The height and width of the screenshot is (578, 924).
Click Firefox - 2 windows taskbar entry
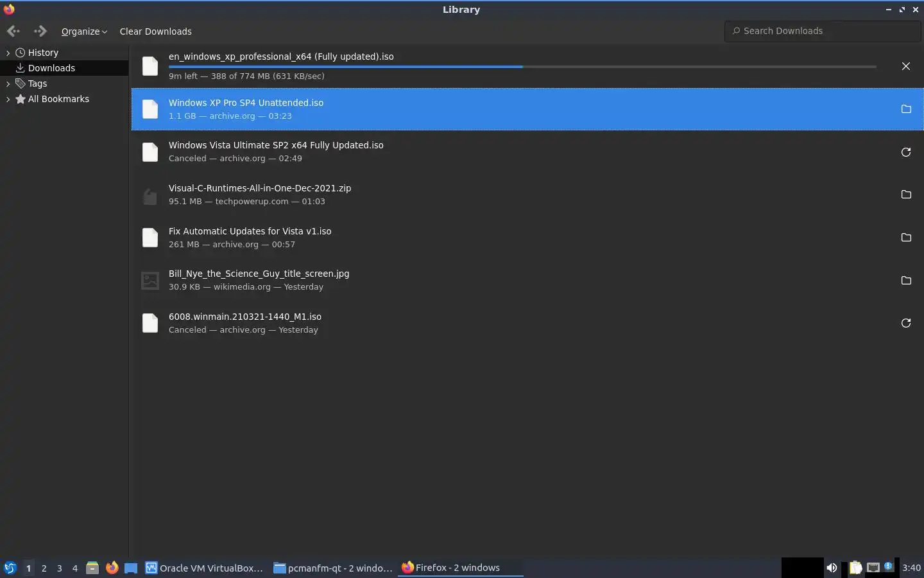[x=461, y=568]
